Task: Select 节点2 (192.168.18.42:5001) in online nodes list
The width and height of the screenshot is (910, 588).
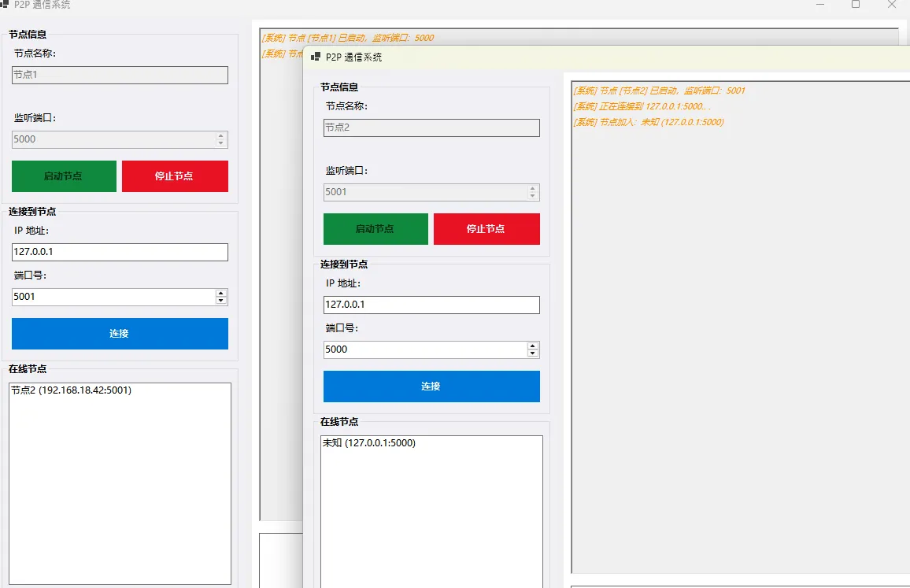Action: tap(71, 390)
